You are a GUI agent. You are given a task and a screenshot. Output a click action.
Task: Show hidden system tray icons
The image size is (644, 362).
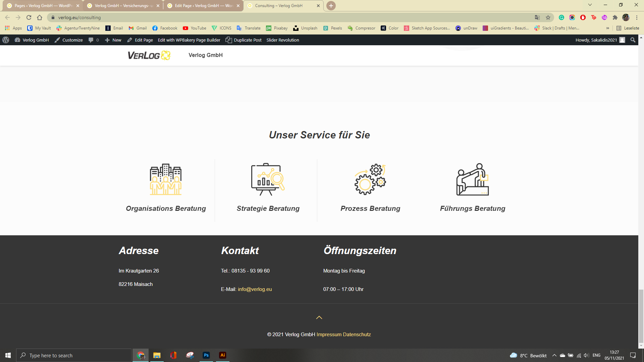tap(554, 355)
